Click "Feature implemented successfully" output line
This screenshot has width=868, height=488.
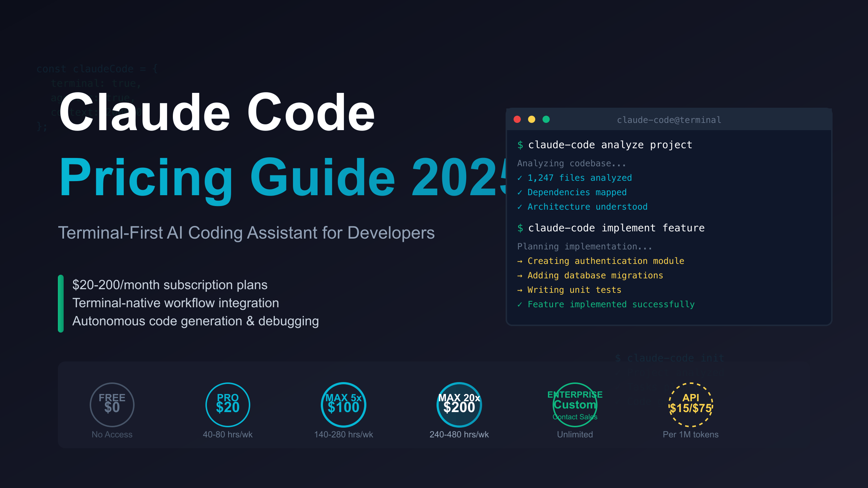(610, 304)
